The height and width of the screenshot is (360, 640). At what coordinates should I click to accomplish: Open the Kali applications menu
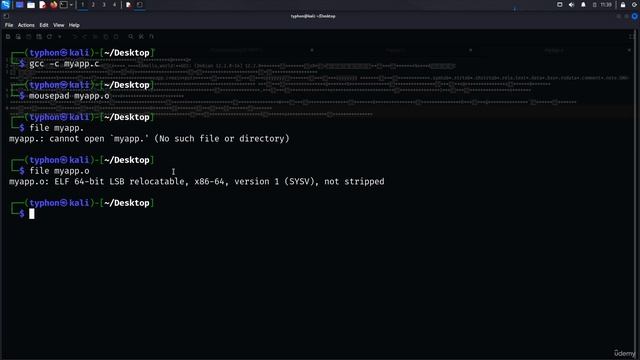[x=5, y=4]
